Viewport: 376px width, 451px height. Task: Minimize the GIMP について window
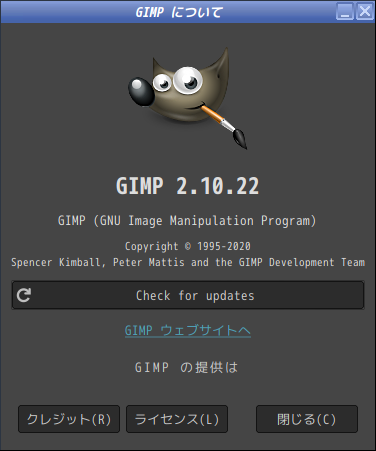coord(345,12)
